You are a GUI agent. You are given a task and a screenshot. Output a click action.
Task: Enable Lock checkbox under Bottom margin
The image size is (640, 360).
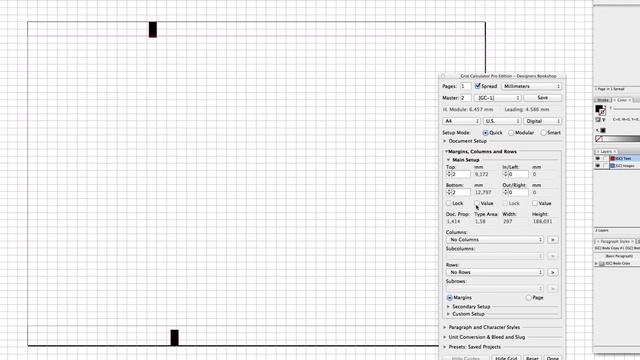click(x=449, y=203)
